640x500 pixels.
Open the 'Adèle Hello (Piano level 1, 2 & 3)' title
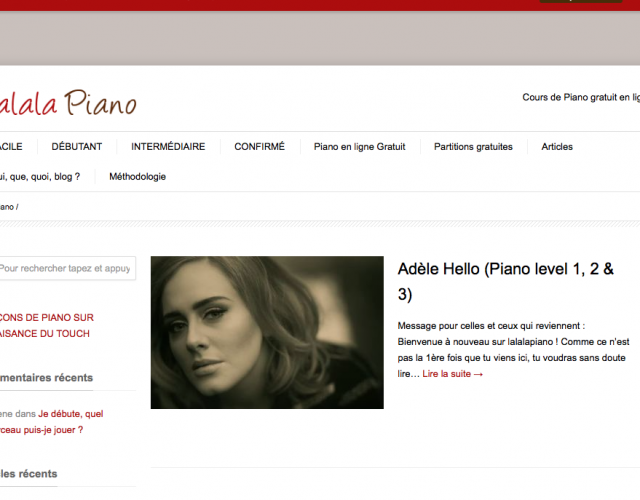505,282
